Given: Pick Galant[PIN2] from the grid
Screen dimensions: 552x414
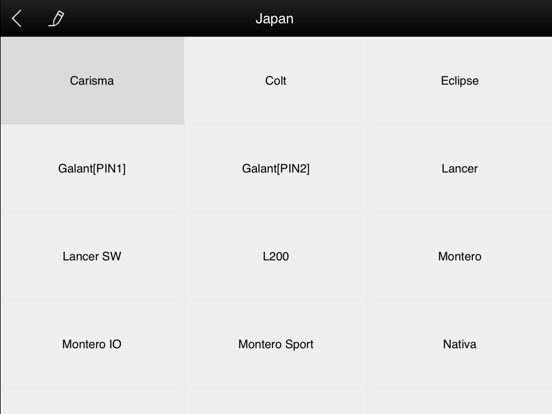Looking at the screenshot, I should [276, 169].
